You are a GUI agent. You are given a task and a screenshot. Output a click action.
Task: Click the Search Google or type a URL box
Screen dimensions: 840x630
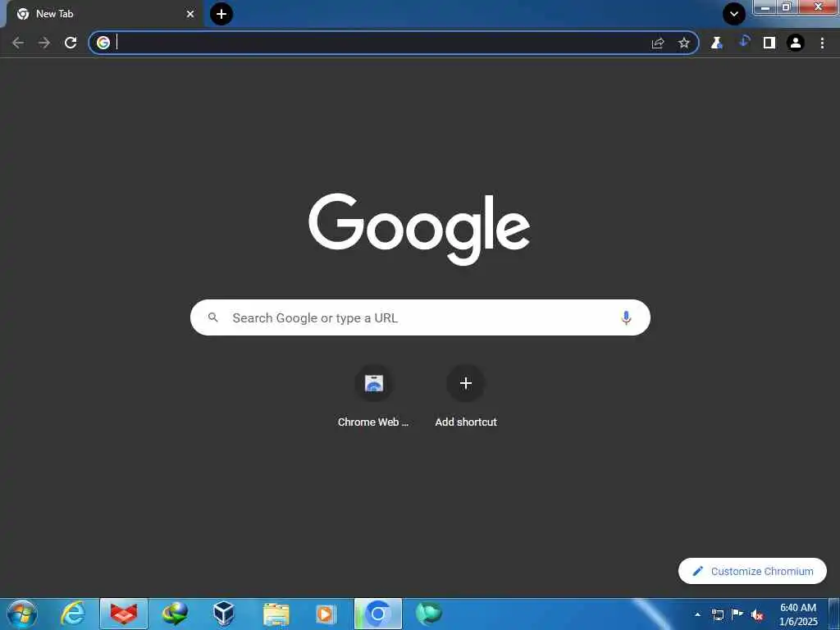[420, 317]
